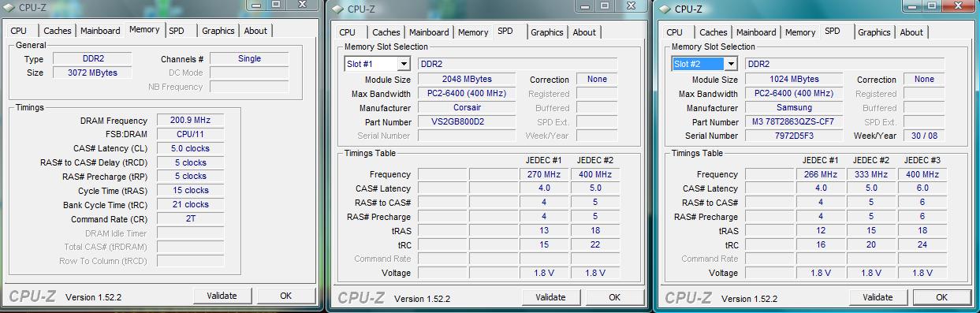
Task: Open the Mainboard tab in the left window
Action: (100, 31)
